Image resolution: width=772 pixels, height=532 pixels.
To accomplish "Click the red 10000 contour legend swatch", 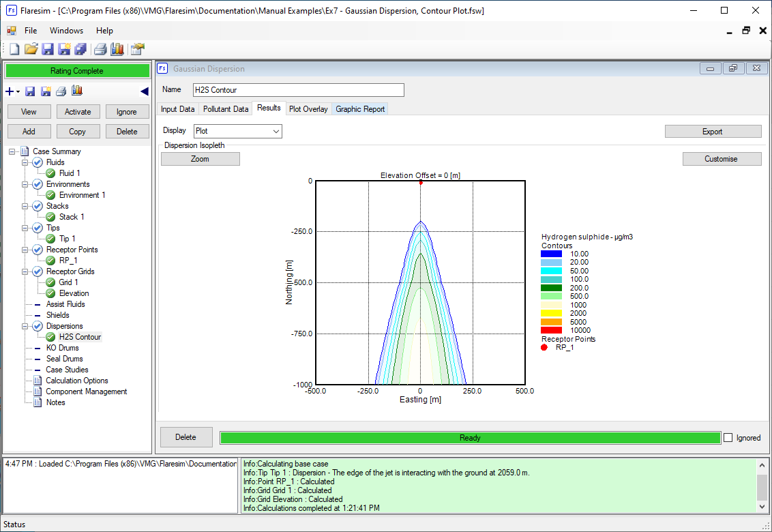I will 552,330.
